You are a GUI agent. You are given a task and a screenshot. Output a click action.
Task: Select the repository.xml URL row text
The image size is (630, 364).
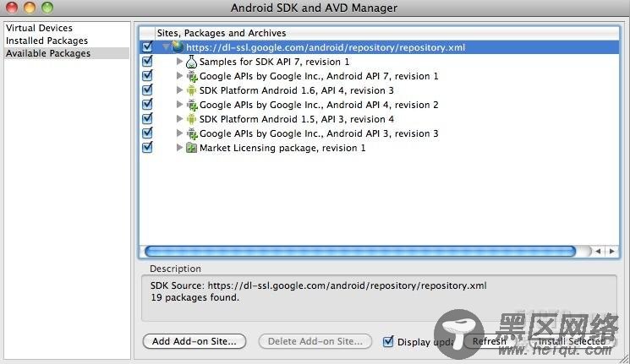[326, 47]
